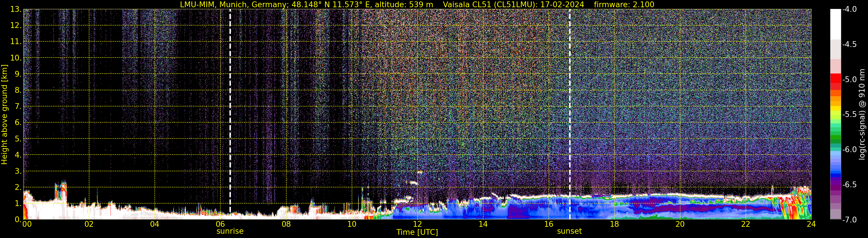Click the elevated cloud spike near 01 UTC
Viewport: 868px width, 238px height.
(x=61, y=190)
